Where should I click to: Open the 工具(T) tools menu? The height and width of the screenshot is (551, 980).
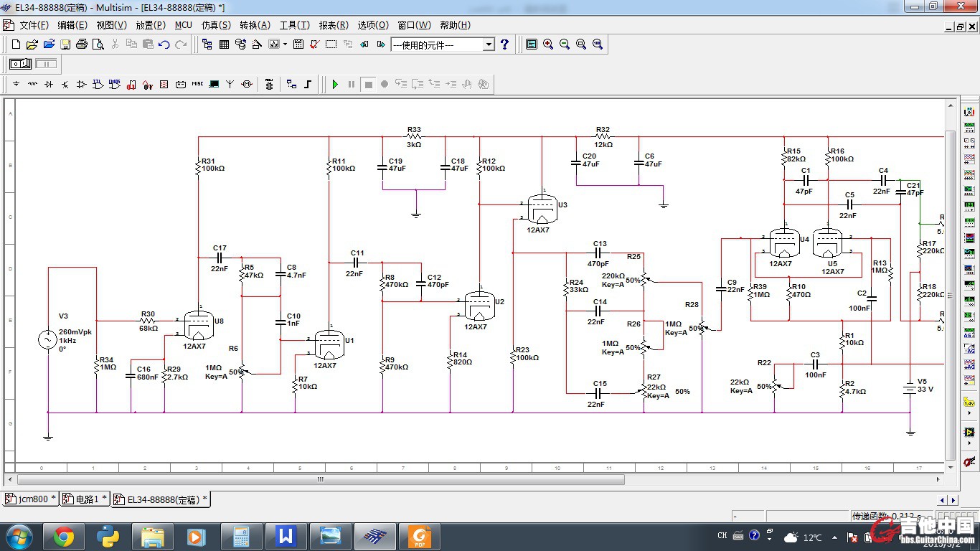coord(294,25)
